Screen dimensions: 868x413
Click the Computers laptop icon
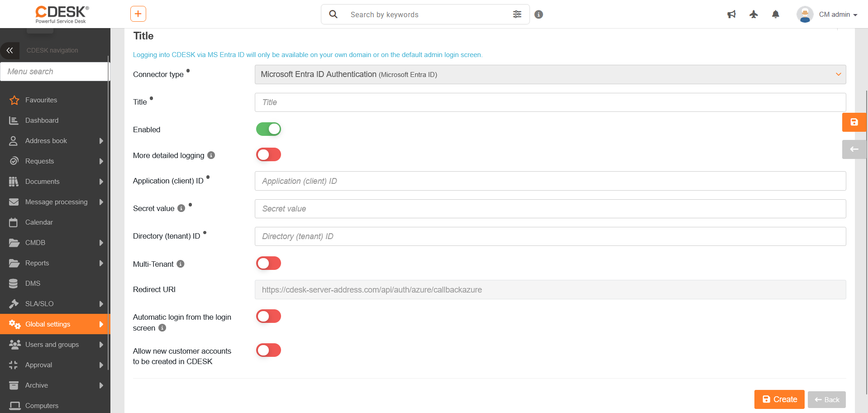pos(15,406)
